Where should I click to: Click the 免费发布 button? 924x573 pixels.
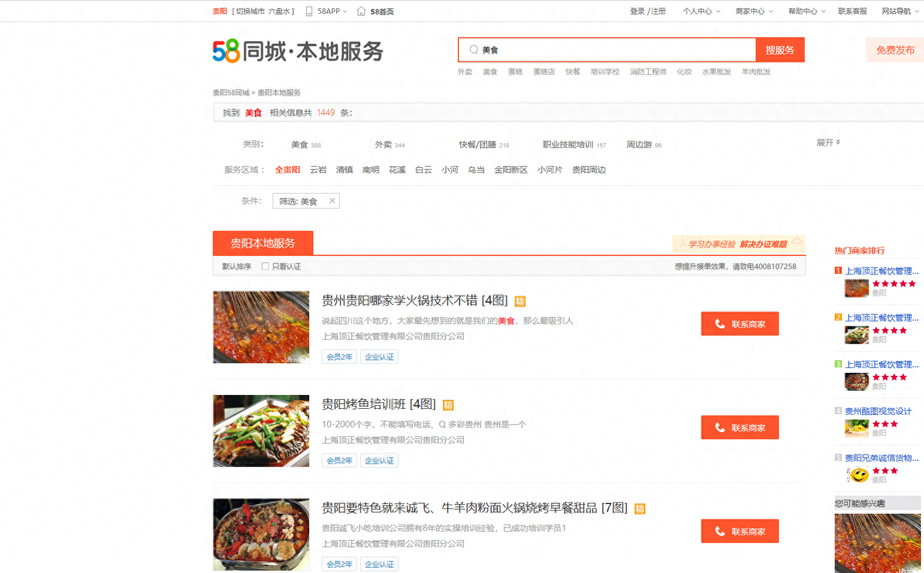tap(895, 50)
